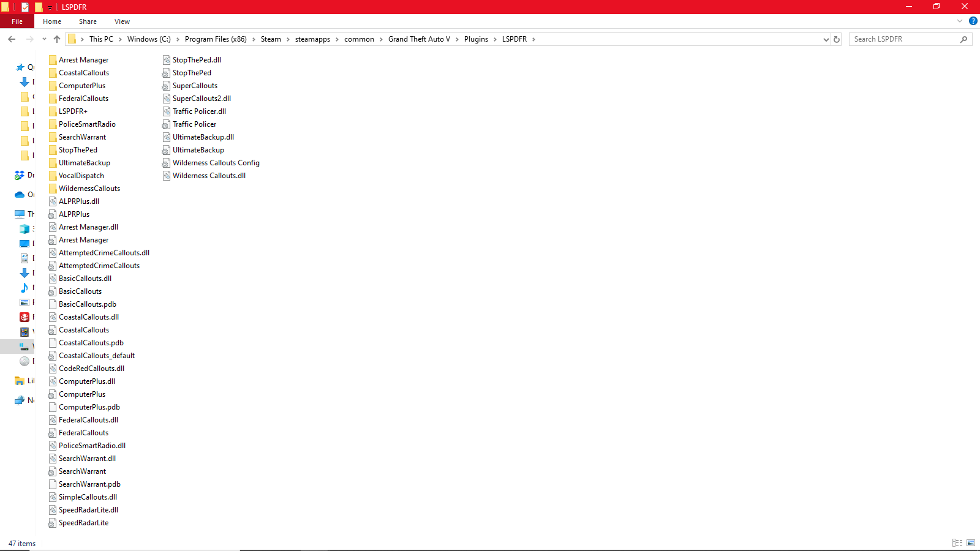This screenshot has width=980, height=551.
Task: Select BasicCallouts.pdb file
Action: [83, 304]
